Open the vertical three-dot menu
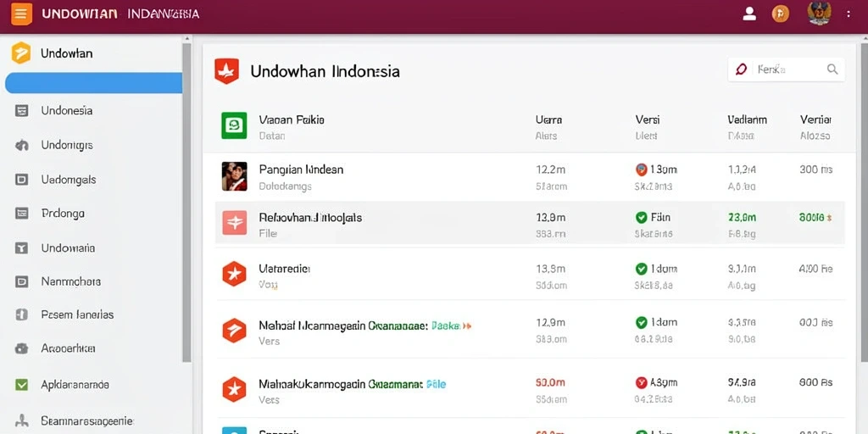Image resolution: width=868 pixels, height=434 pixels. pyautogui.click(x=849, y=14)
